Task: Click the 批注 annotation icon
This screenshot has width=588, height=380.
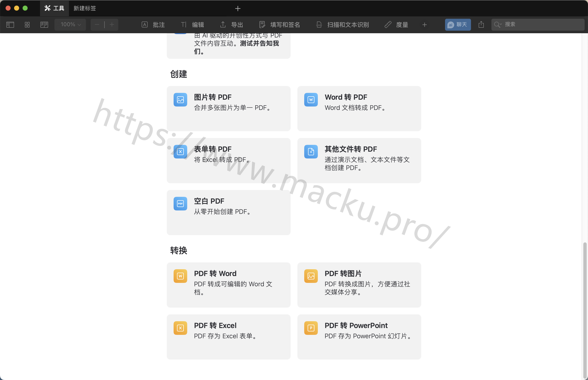Action: tap(145, 24)
